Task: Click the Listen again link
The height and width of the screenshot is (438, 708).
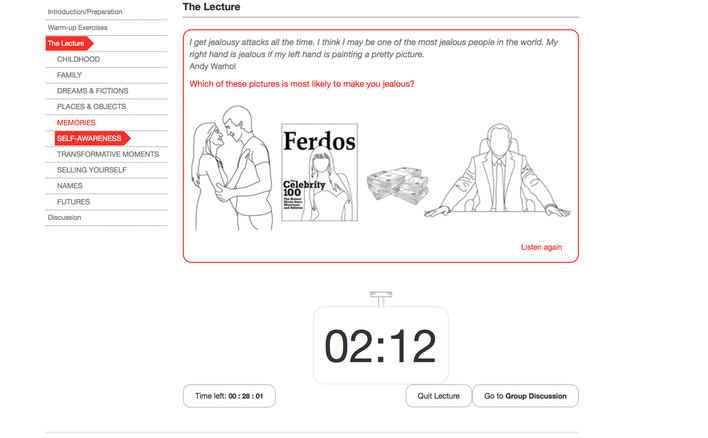Action: tap(541, 247)
